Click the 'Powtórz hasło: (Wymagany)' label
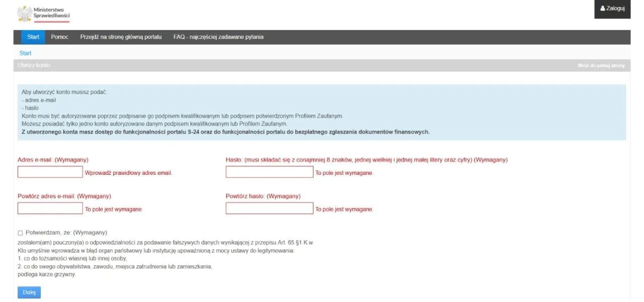 click(x=263, y=196)
